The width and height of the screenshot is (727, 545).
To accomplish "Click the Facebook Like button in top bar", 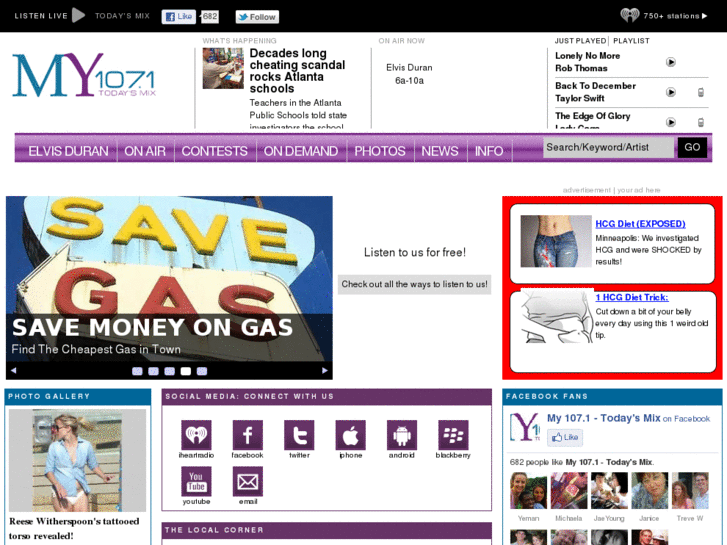I will point(179,17).
